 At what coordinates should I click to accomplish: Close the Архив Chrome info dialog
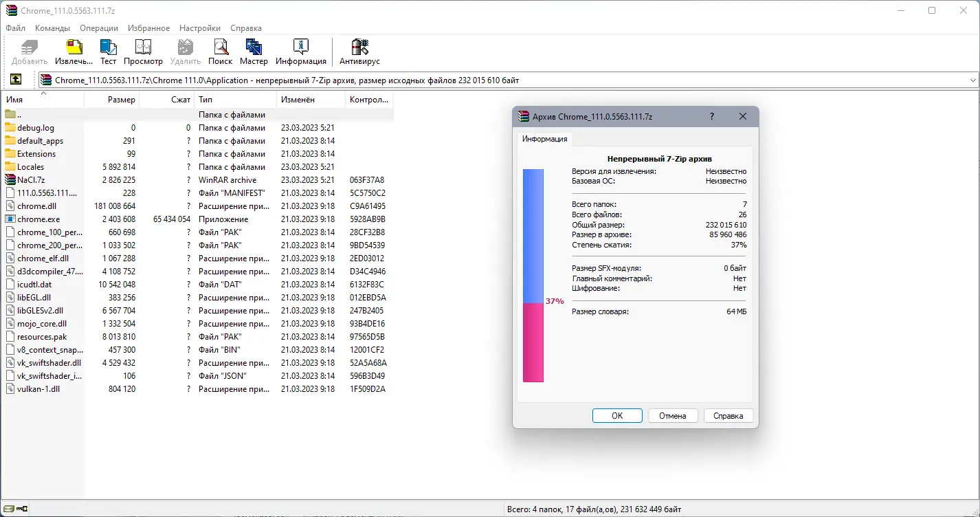point(742,116)
